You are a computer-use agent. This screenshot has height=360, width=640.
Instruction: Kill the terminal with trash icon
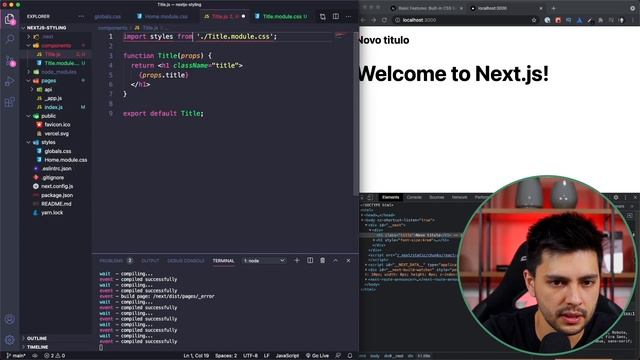(x=322, y=260)
